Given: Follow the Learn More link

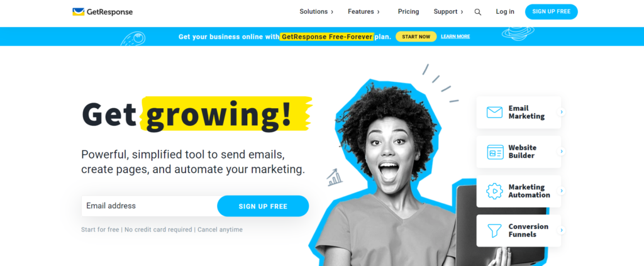Looking at the screenshot, I should point(455,36).
